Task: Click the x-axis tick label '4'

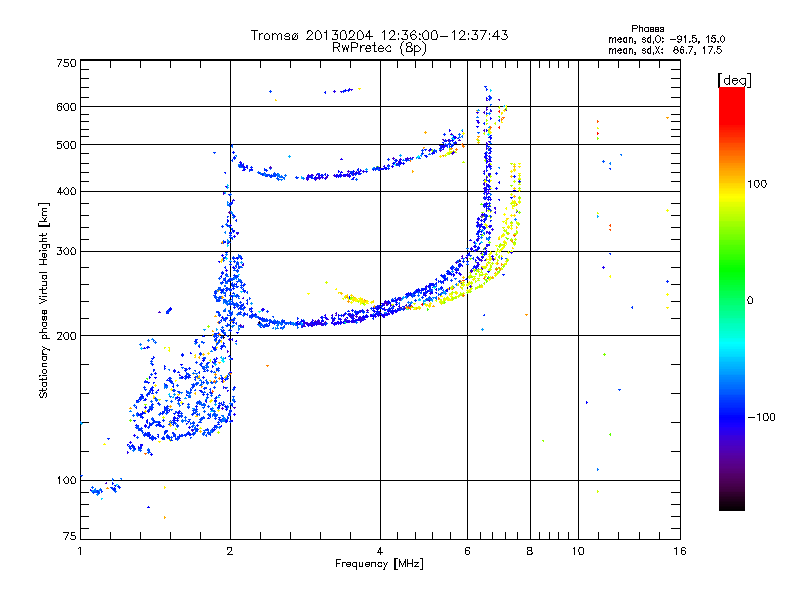Action: tap(380, 551)
